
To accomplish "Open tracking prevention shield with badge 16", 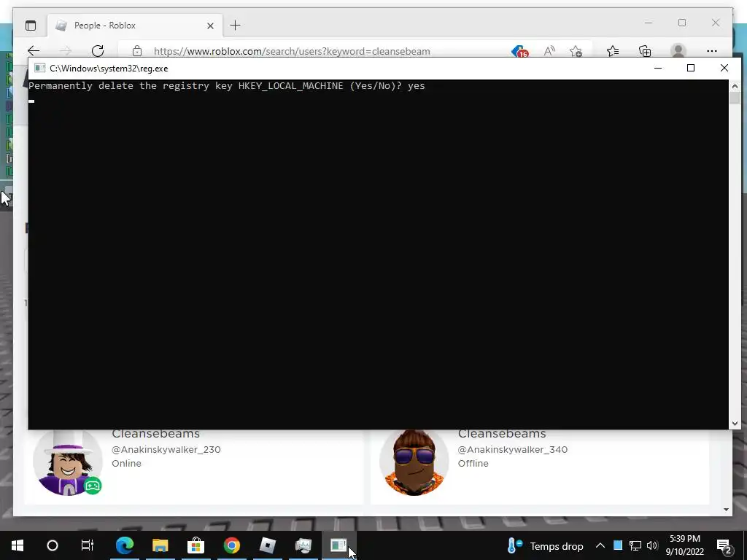I will (519, 51).
